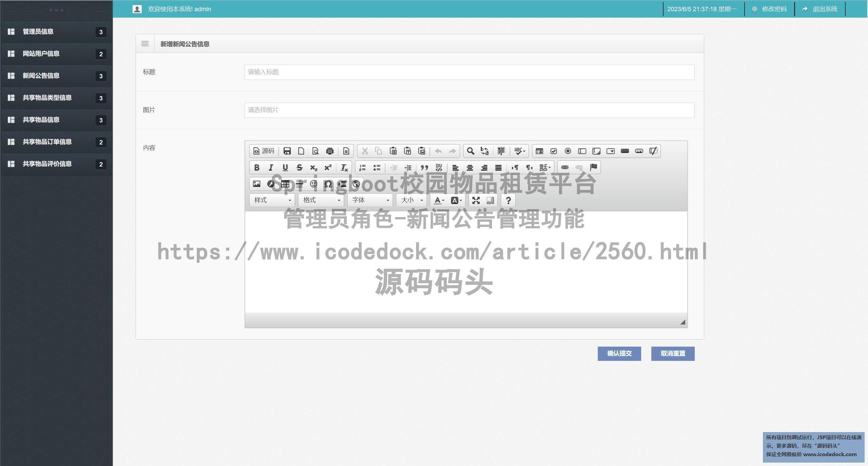Click the 确认提交 submit button
The image size is (868, 466).
pos(619,353)
